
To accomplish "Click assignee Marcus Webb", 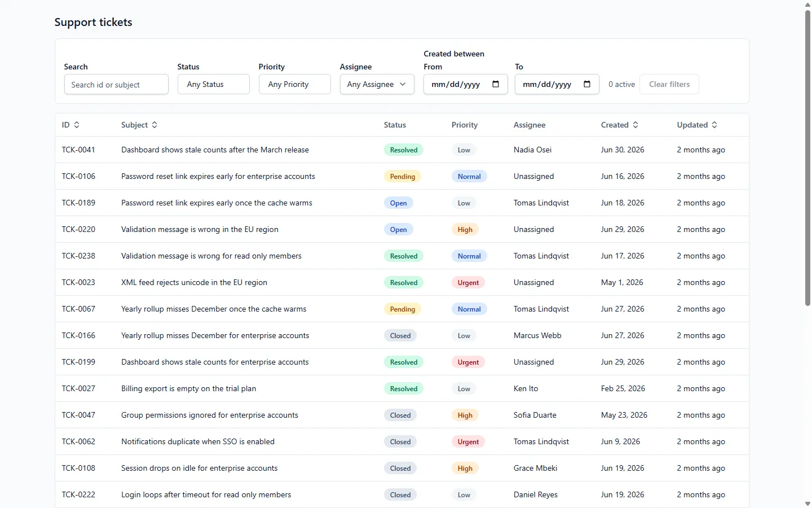I will click(537, 335).
